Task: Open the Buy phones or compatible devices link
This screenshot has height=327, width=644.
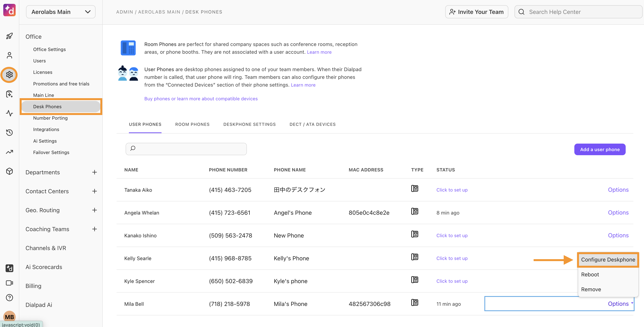Action: (x=201, y=99)
